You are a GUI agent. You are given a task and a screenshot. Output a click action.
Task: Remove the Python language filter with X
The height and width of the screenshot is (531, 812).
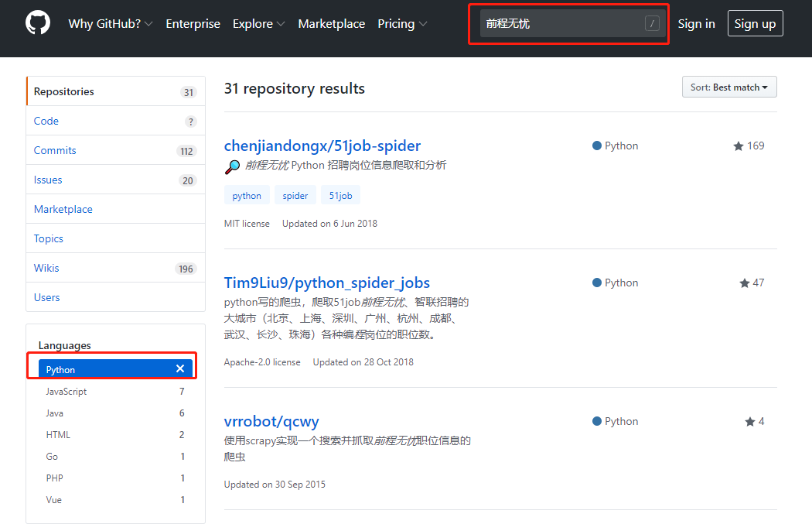click(180, 368)
